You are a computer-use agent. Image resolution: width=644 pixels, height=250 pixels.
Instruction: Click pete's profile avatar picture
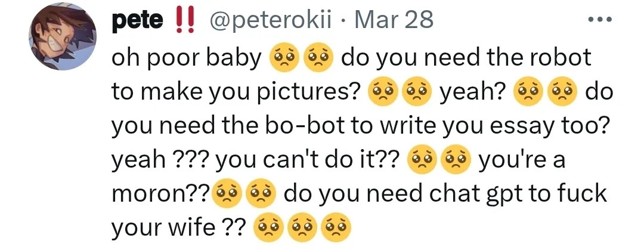click(63, 40)
